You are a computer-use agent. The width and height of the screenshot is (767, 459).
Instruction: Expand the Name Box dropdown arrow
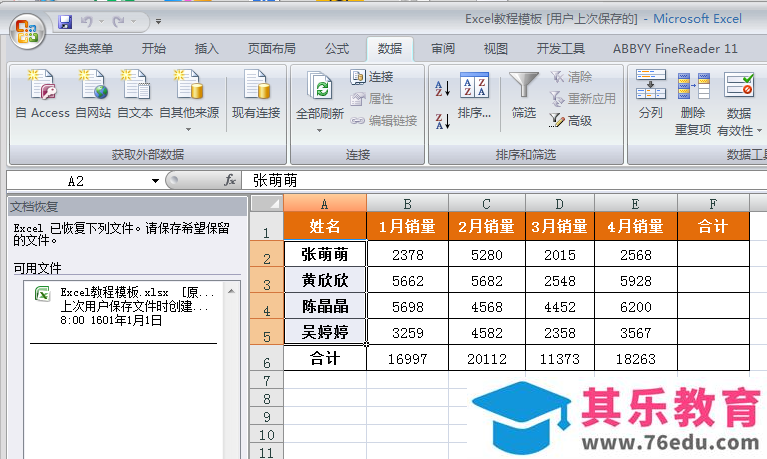pyautogui.click(x=155, y=181)
